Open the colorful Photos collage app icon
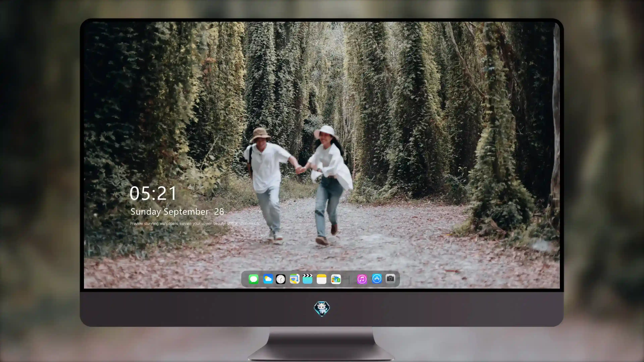 (336, 279)
